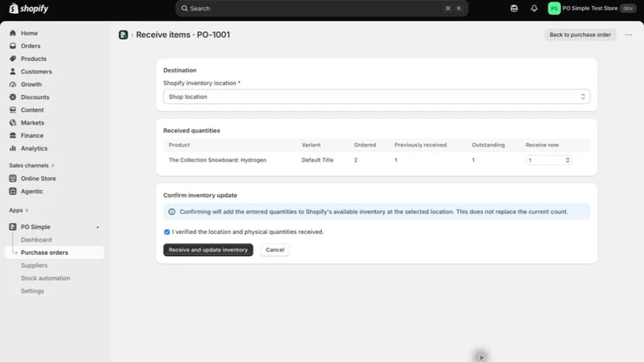Viewport: 644px width, 362px height.
Task: Click the PO Simple app icon in sidebar
Action: [13, 227]
